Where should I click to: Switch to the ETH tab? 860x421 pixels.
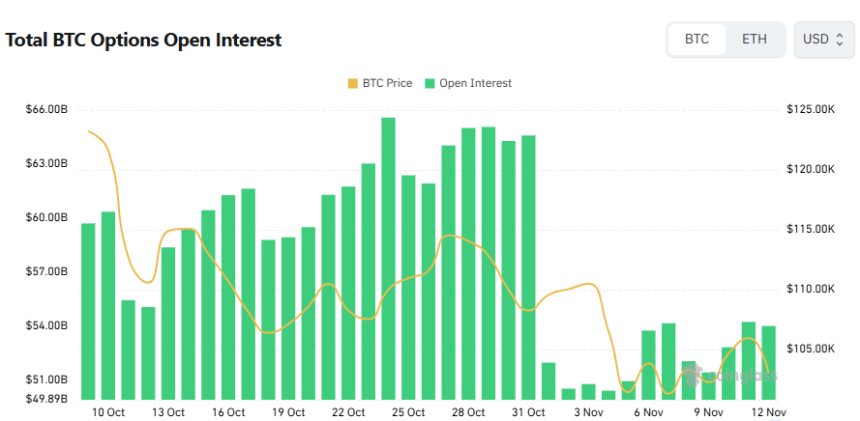coord(754,39)
